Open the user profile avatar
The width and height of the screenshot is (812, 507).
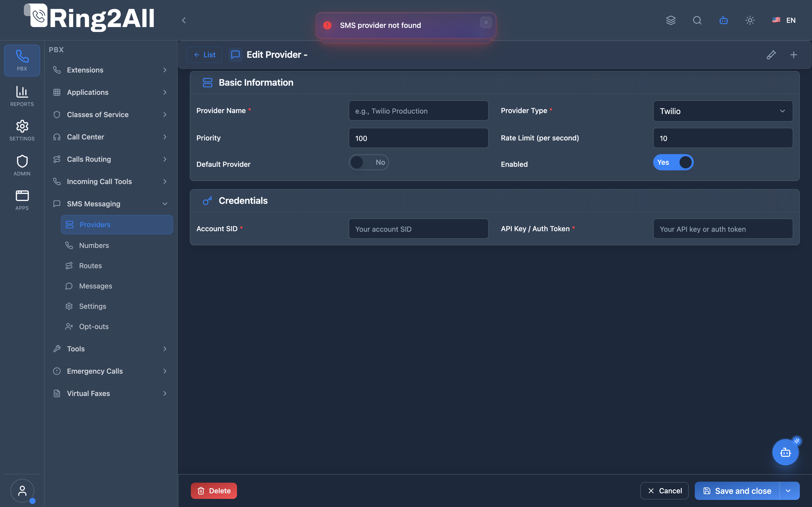point(22,491)
